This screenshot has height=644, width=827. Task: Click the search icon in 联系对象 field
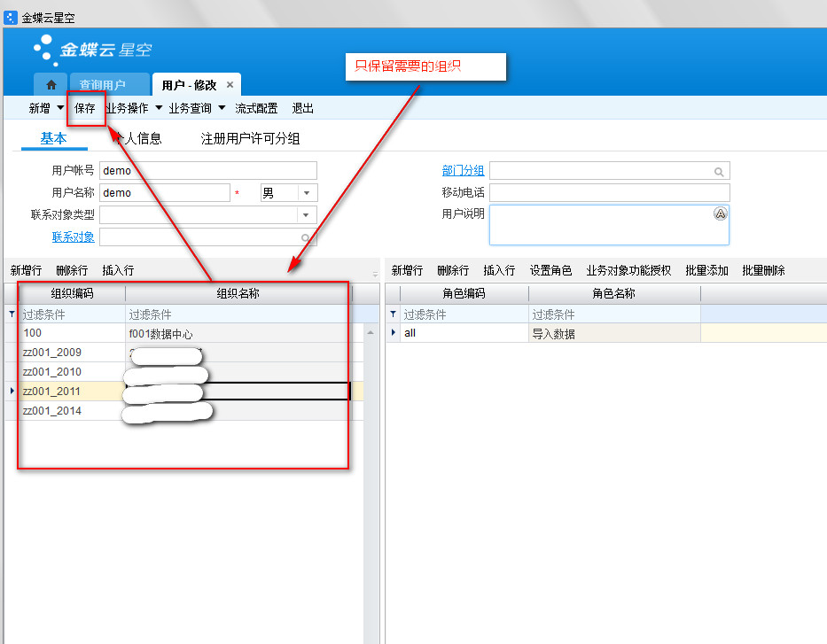(306, 237)
